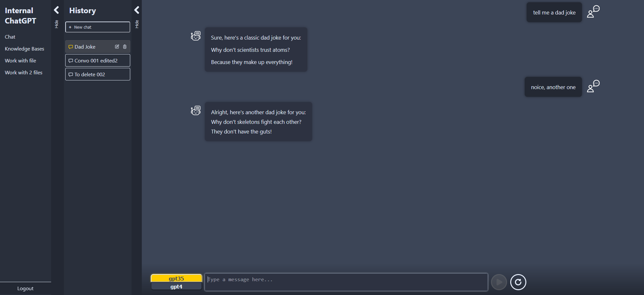Screen dimensions: 644x295
Task: Click the user avatar next to 'tell me a dad joke'
Action: click(x=593, y=12)
